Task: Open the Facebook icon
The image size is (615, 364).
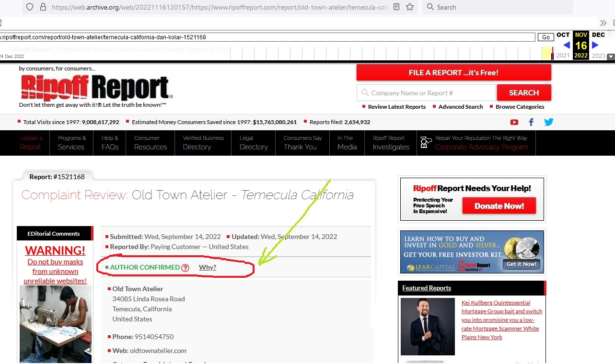Action: [531, 122]
